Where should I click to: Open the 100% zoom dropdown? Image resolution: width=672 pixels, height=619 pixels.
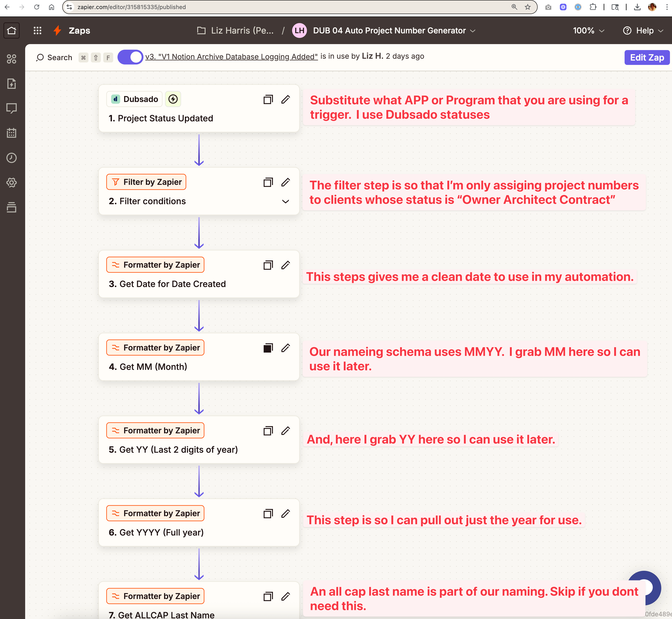click(x=589, y=30)
